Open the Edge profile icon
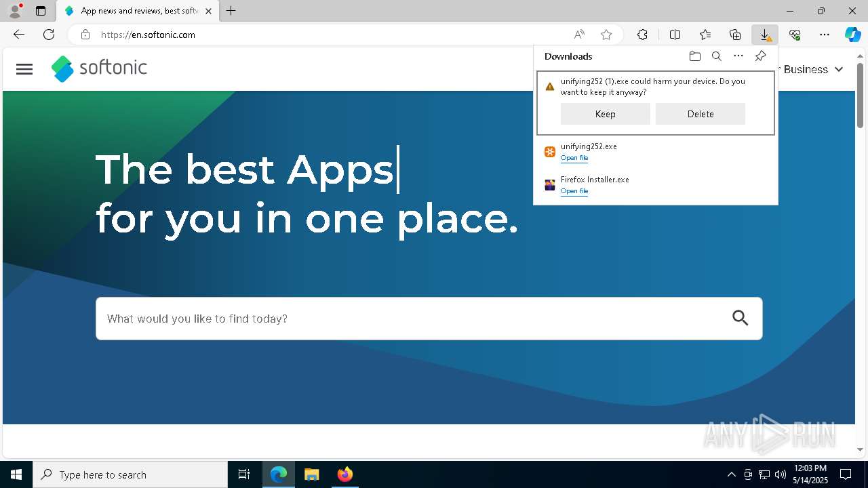The width and height of the screenshot is (868, 488). [x=15, y=11]
